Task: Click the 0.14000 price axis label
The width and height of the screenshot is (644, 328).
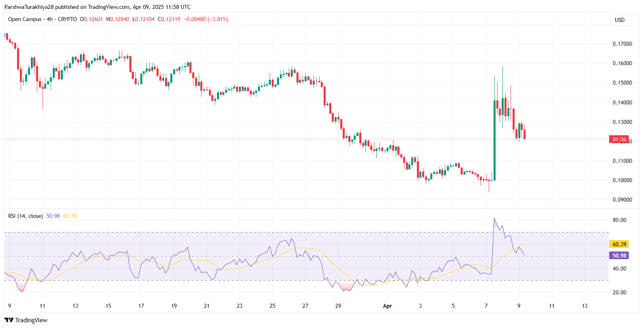Action: (x=622, y=102)
